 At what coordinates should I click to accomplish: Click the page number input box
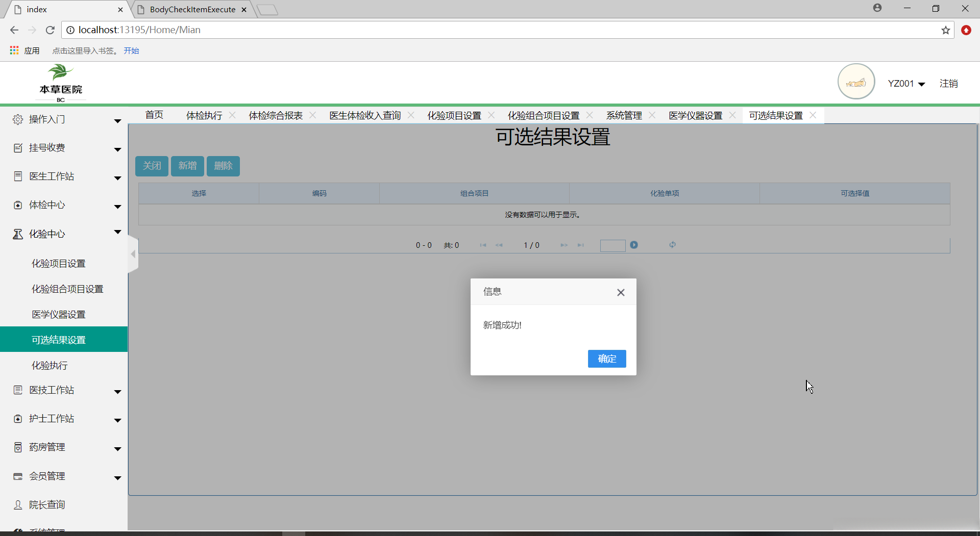pos(612,245)
